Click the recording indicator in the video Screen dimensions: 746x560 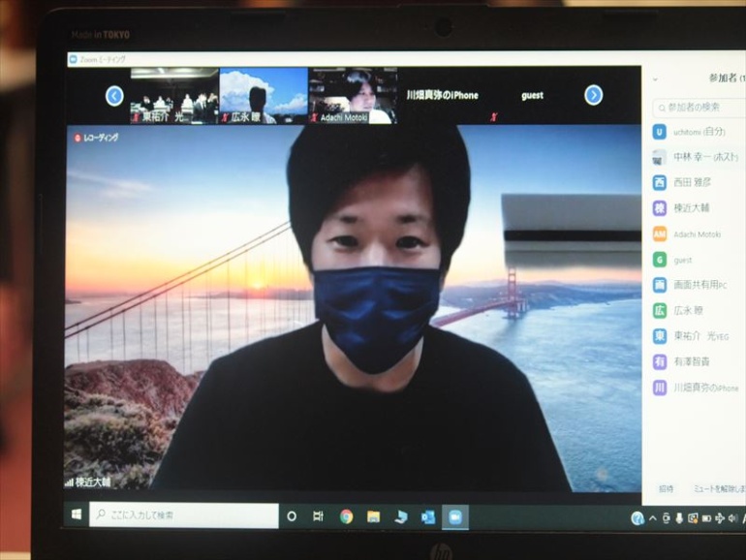96,139
